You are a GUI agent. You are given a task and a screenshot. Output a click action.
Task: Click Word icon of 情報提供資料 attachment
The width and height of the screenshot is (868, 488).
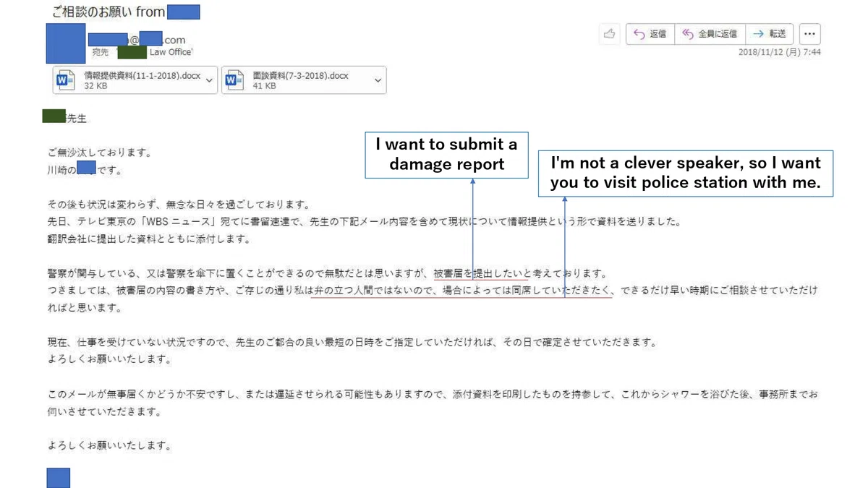point(66,80)
